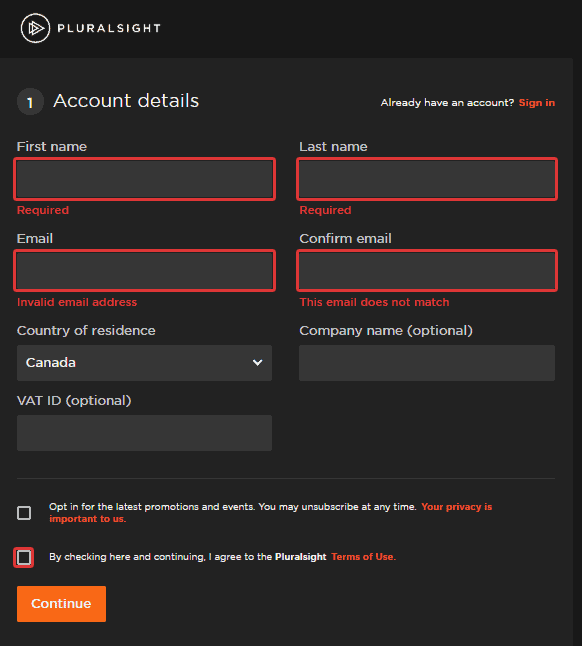The width and height of the screenshot is (582, 646).
Task: Click the Required error under First name
Action: point(43,210)
